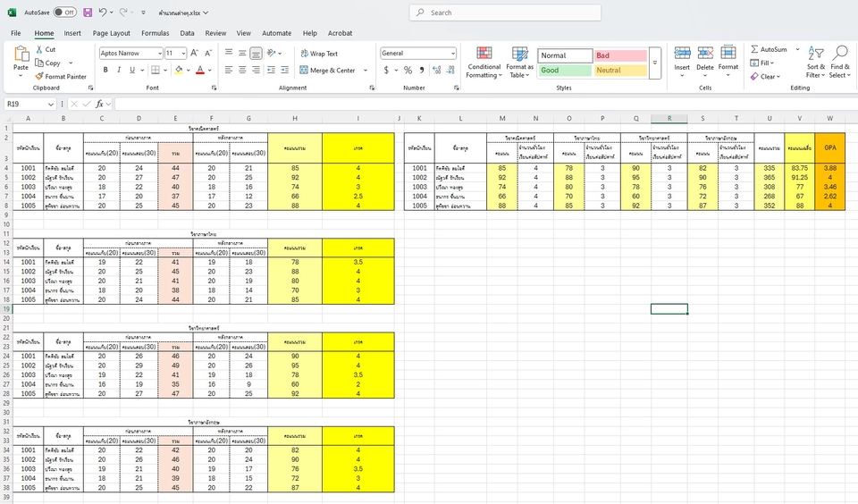Apply the Neutral cell style
The image size is (858, 504).
tap(620, 70)
